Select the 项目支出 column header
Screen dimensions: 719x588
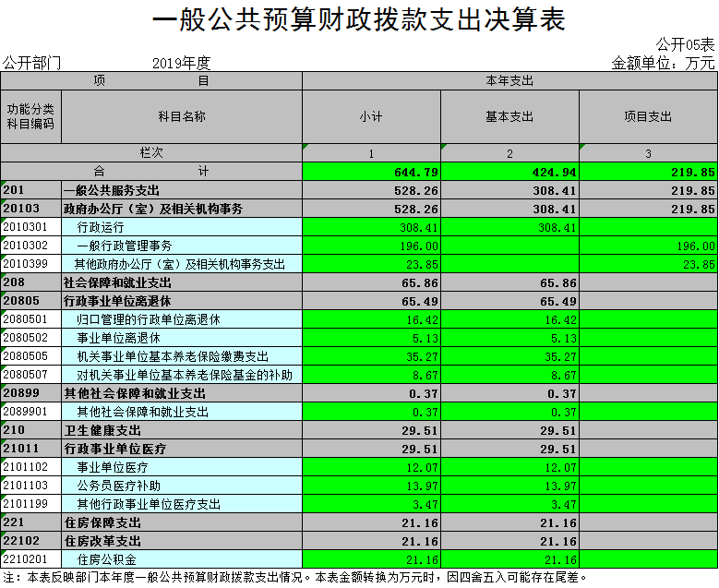648,116
